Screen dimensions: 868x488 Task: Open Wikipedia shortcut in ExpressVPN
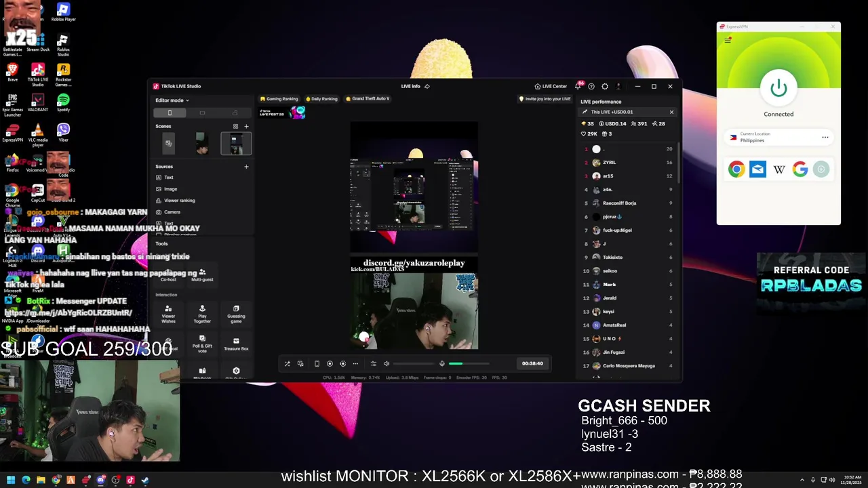[x=778, y=169]
